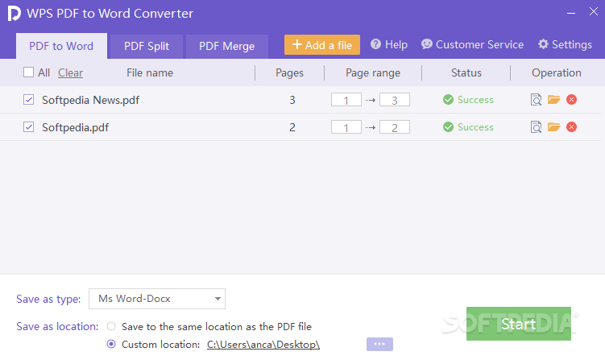Switch to the PDF Merge tab
This screenshot has width=605, height=364.
pyautogui.click(x=226, y=46)
